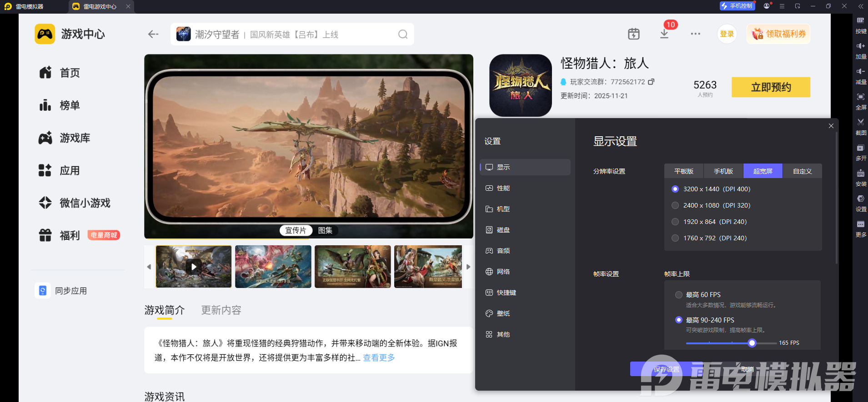
Task: Copy the player group number icon
Action: coord(651,82)
